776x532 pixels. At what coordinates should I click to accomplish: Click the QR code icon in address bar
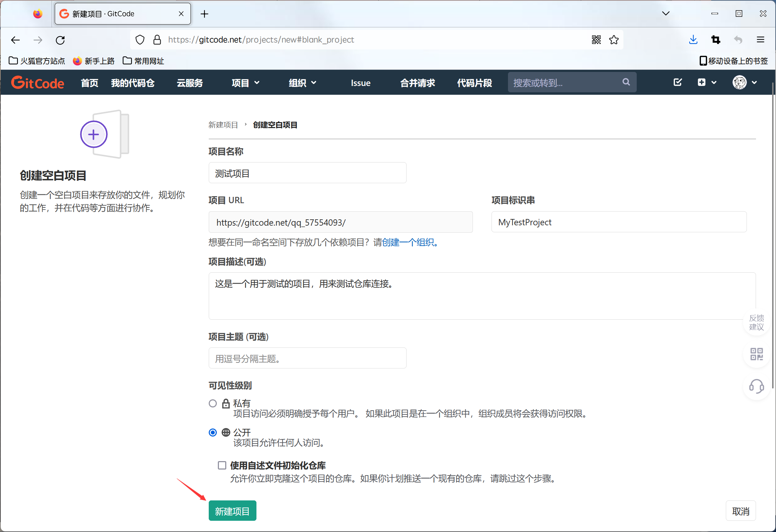[596, 40]
